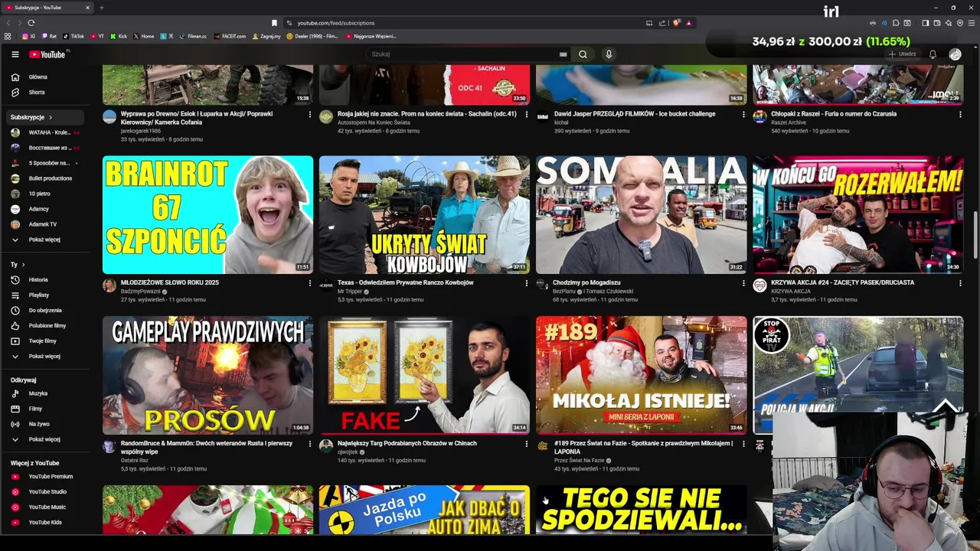Viewport: 980px width, 551px height.
Task: Open options menu for RandomBruce & Mamm0n video
Action: (309, 444)
